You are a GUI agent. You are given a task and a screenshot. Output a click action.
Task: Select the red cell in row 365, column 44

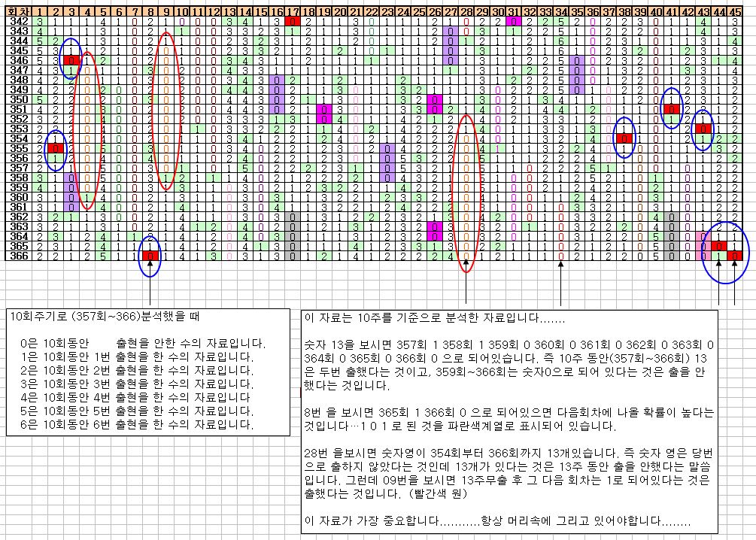(718, 246)
